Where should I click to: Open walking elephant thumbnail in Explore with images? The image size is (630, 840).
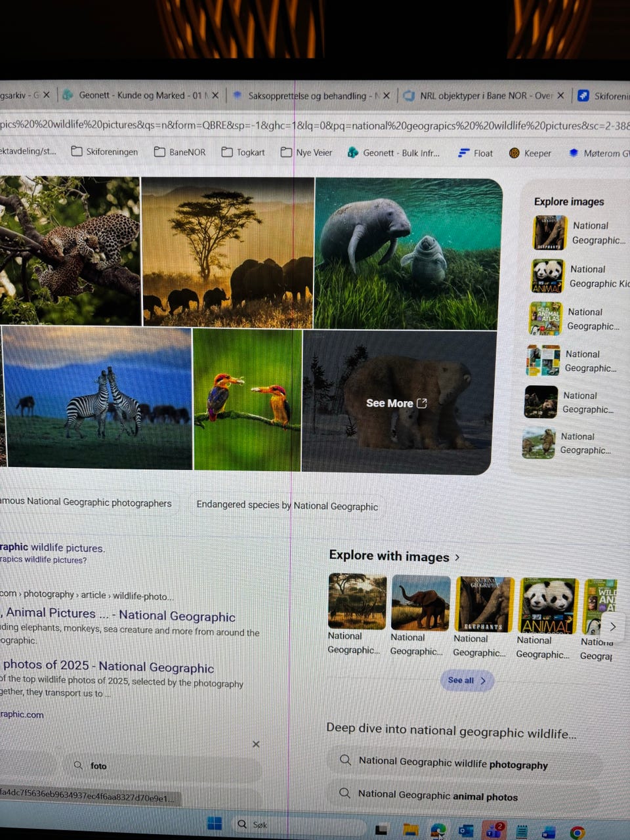click(x=421, y=603)
